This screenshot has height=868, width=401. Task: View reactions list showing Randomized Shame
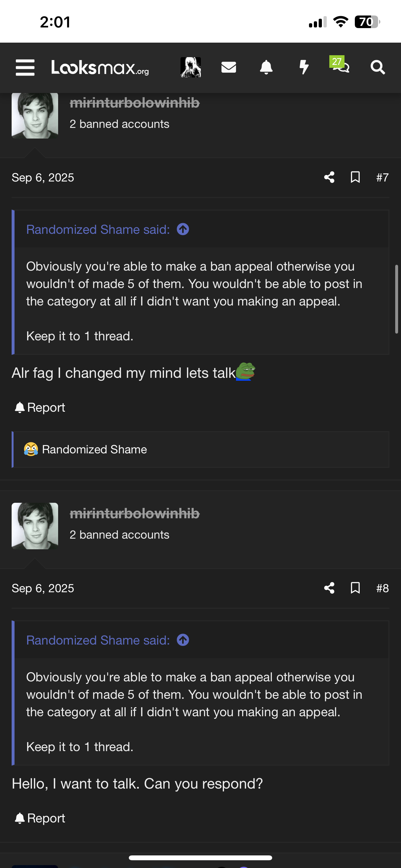pyautogui.click(x=94, y=449)
